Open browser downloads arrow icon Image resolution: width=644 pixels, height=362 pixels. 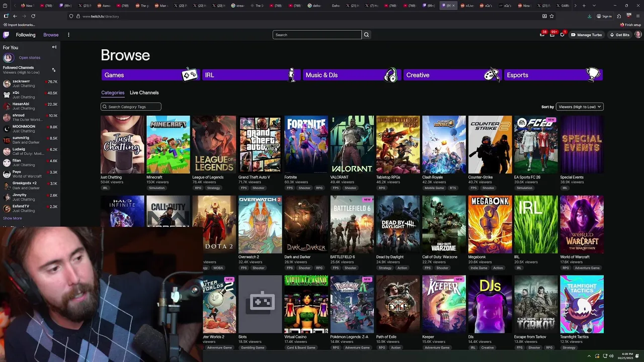click(590, 16)
